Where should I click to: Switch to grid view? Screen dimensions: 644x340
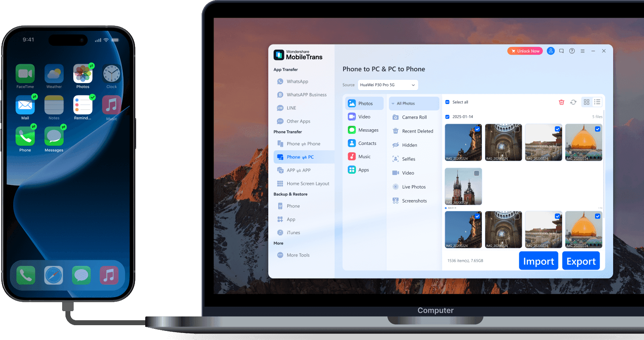click(586, 102)
